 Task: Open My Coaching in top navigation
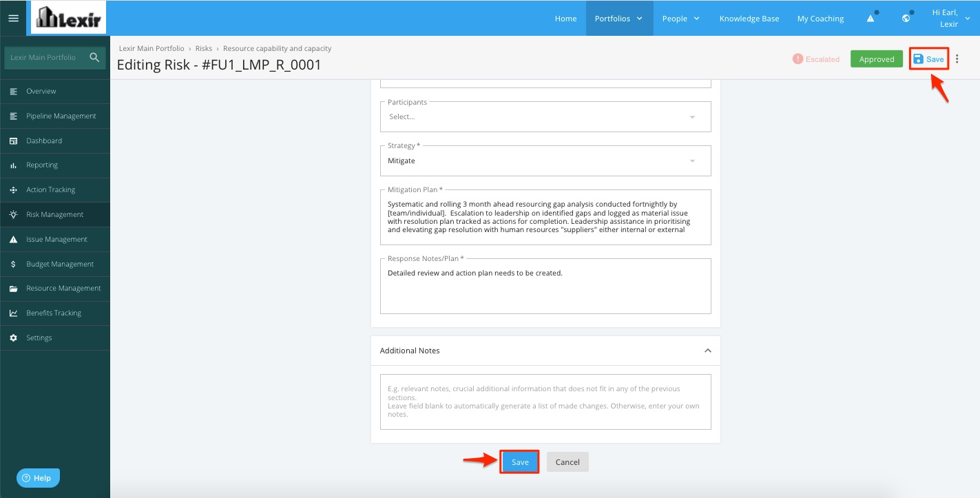point(820,19)
